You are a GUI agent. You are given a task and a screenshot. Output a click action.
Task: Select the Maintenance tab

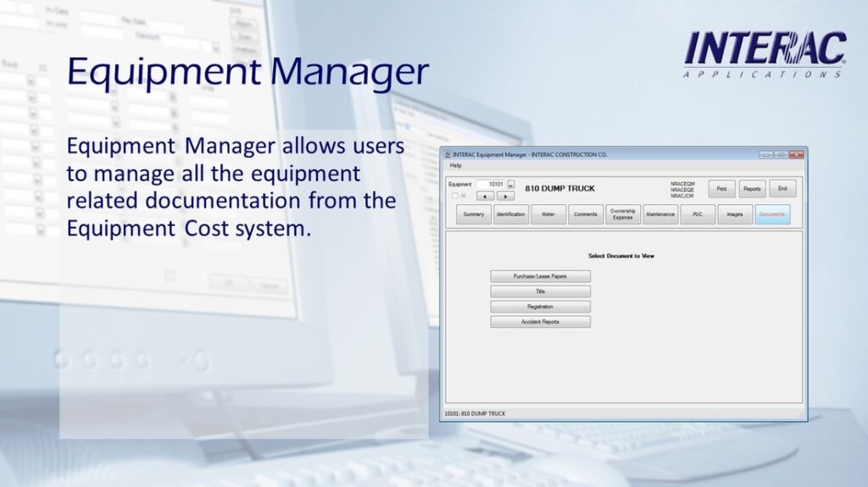[660, 214]
